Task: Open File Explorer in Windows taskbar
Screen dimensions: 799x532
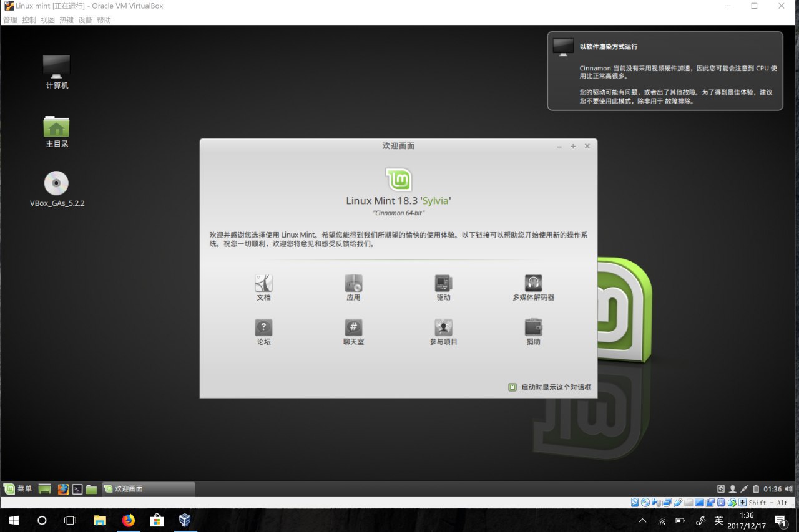Action: click(x=99, y=520)
